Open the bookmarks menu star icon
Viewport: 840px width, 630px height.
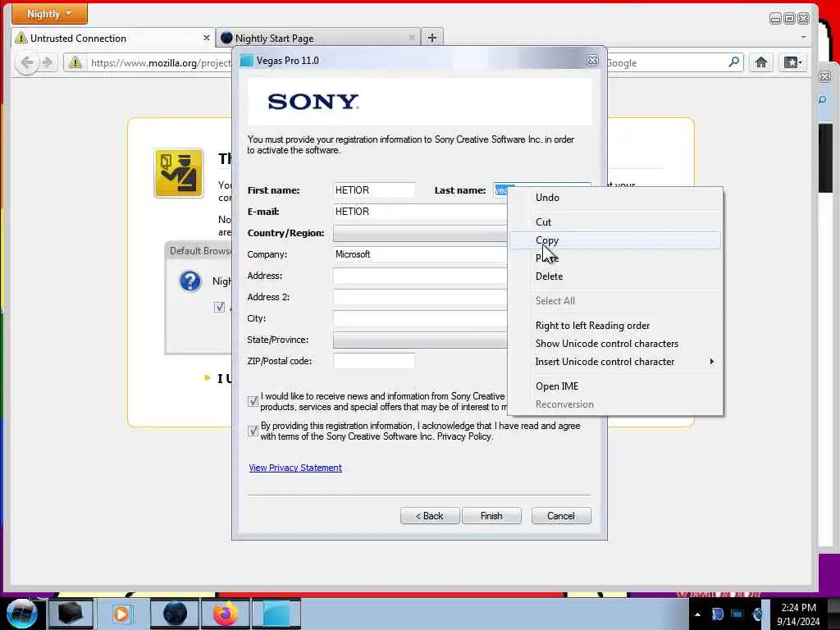click(x=792, y=62)
